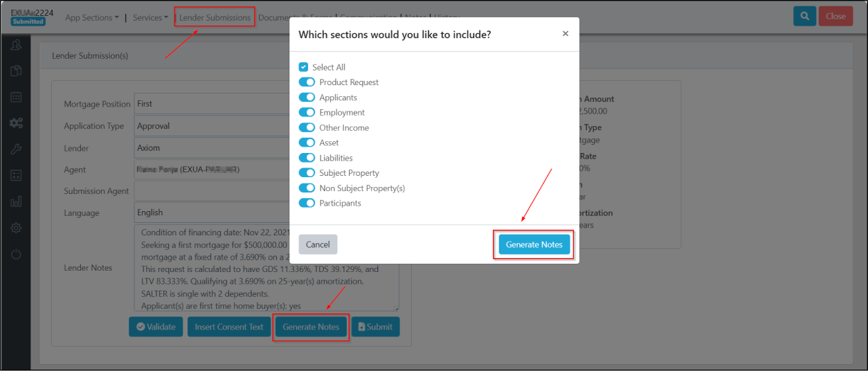The width and height of the screenshot is (868, 371).
Task: Open the Services dropdown menu
Action: pyautogui.click(x=150, y=17)
